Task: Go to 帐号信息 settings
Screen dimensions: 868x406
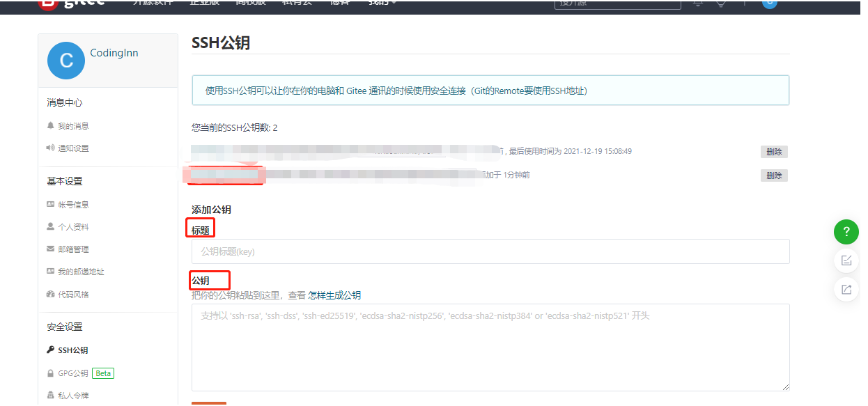Action: tap(73, 205)
